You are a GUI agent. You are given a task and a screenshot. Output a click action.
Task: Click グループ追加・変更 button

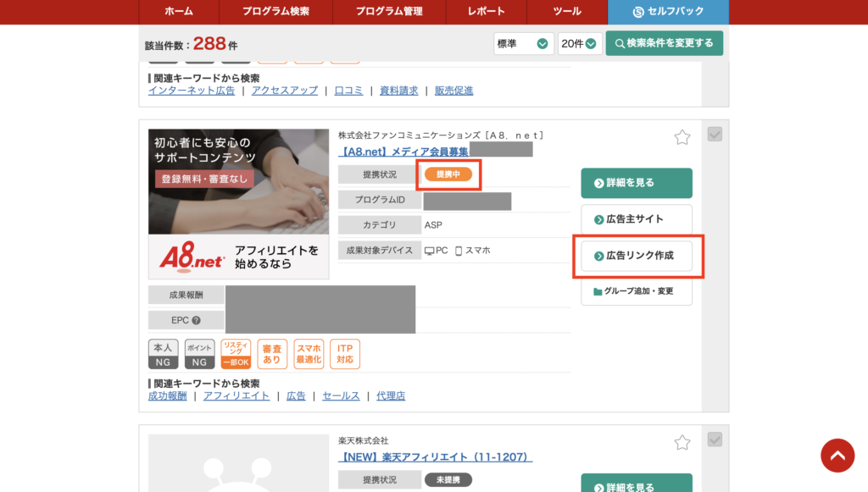pos(637,291)
